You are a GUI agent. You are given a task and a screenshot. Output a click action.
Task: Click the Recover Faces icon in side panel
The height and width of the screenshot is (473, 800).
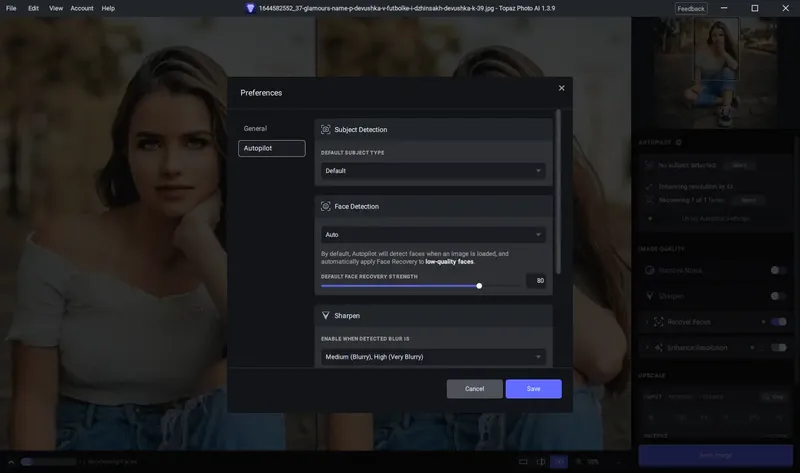click(x=659, y=322)
